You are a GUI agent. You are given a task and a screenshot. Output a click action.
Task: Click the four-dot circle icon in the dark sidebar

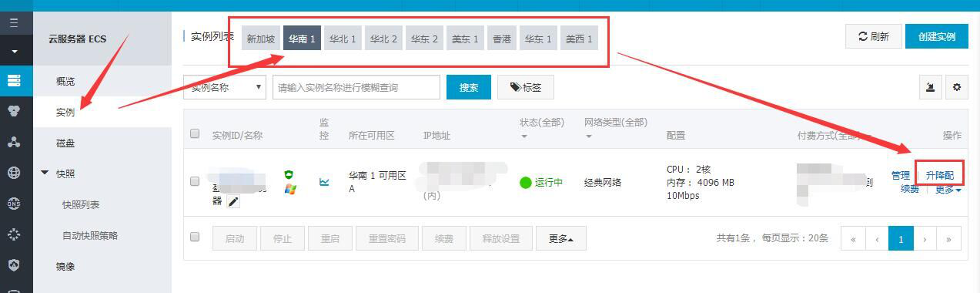tap(14, 234)
